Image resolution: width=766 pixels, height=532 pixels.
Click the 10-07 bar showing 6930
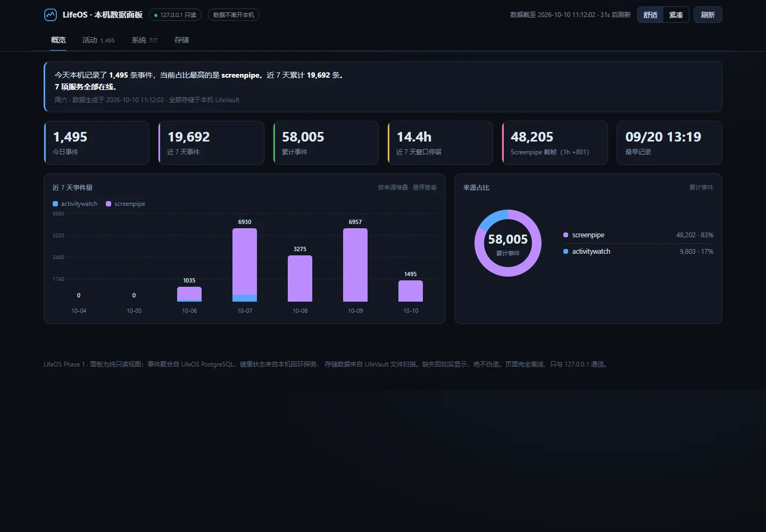click(245, 265)
